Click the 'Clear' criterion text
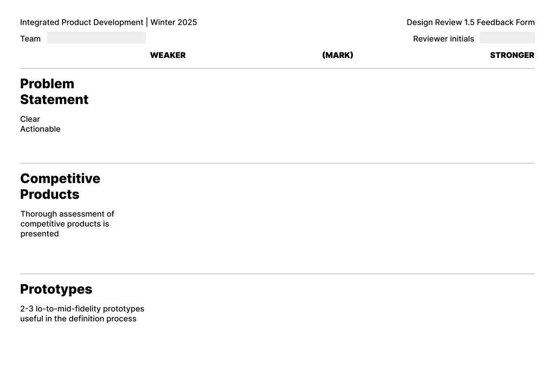 pos(30,119)
